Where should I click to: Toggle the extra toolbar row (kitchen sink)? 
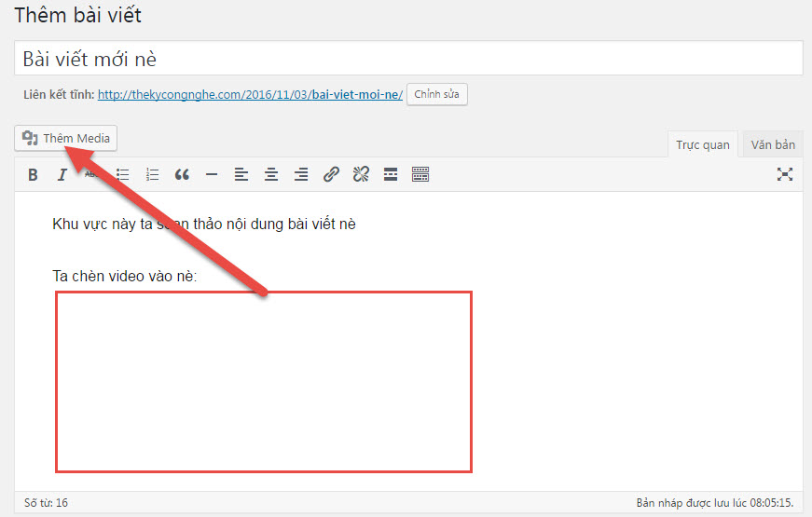point(420,174)
